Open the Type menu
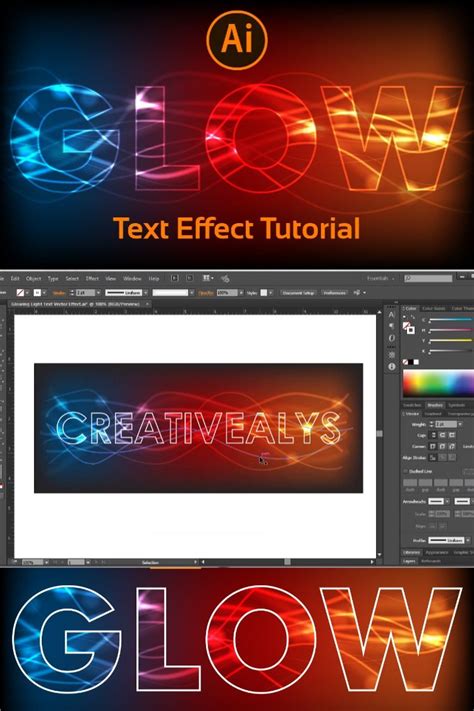Image resolution: width=474 pixels, height=711 pixels. click(x=53, y=278)
